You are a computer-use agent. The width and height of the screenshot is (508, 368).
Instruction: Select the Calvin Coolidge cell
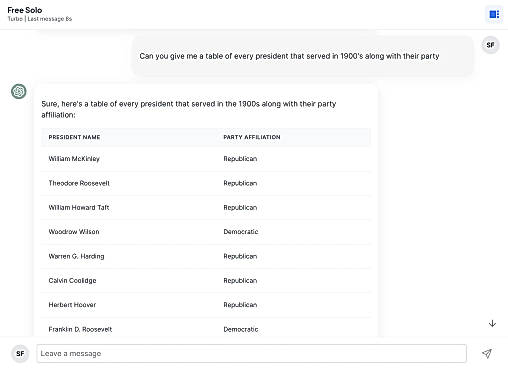(x=72, y=281)
